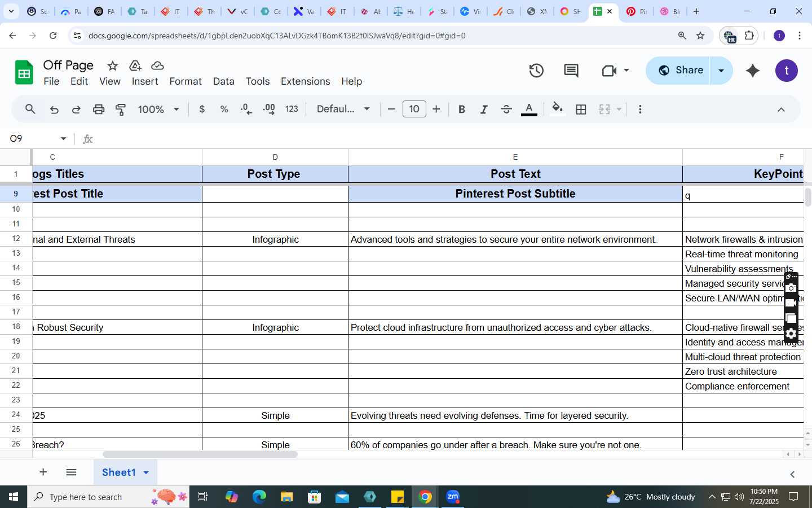Open the zoom level 100% dropdown
The height and width of the screenshot is (508, 812).
click(158, 110)
